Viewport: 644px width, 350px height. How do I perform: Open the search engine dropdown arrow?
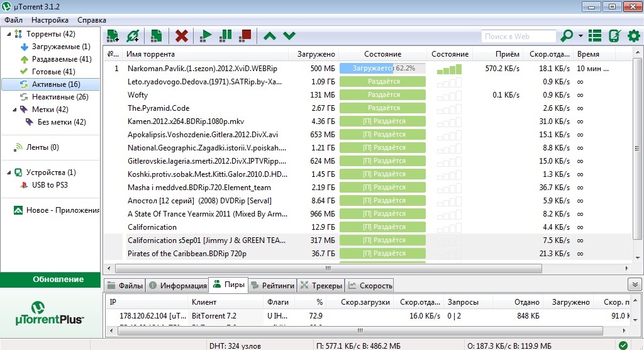(x=580, y=36)
